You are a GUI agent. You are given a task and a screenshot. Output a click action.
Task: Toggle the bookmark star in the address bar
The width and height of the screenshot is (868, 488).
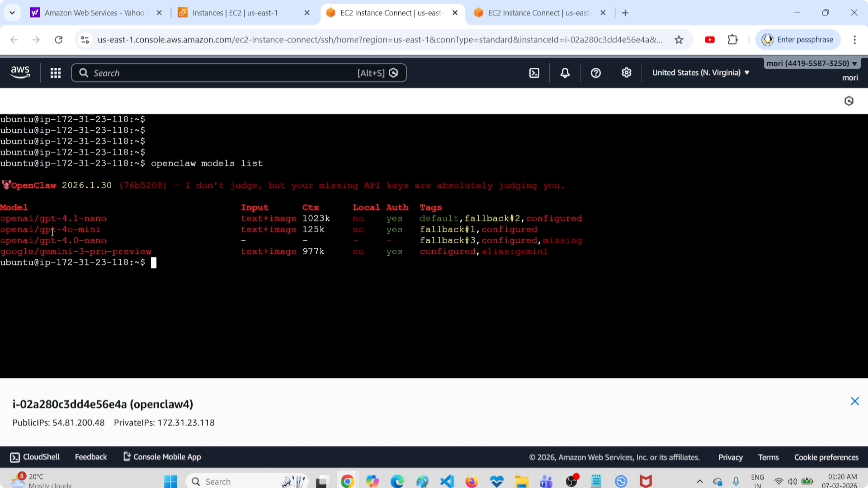[x=679, y=39]
